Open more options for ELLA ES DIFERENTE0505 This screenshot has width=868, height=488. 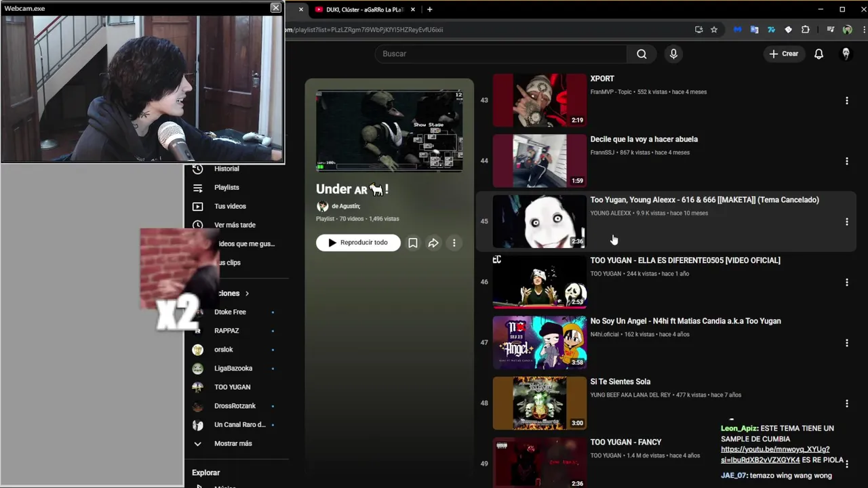pyautogui.click(x=846, y=283)
